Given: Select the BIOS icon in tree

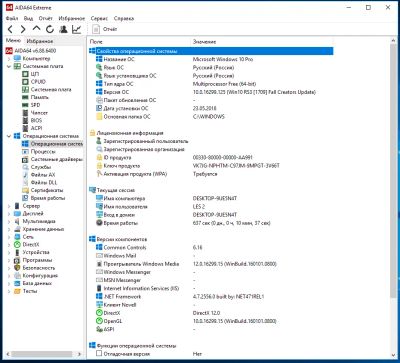Looking at the screenshot, I should 25,120.
